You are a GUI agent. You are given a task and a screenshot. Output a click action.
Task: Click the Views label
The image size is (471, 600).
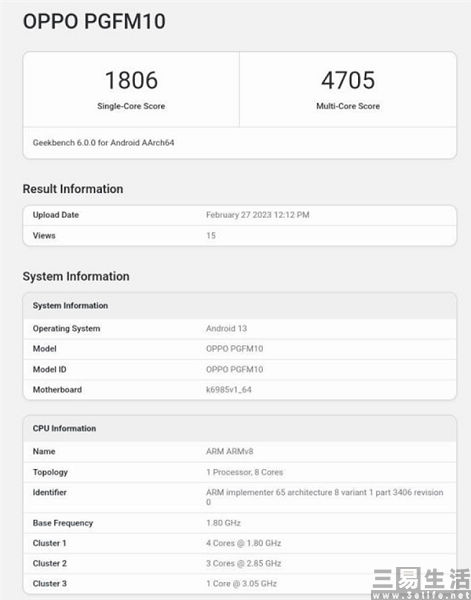coord(44,236)
